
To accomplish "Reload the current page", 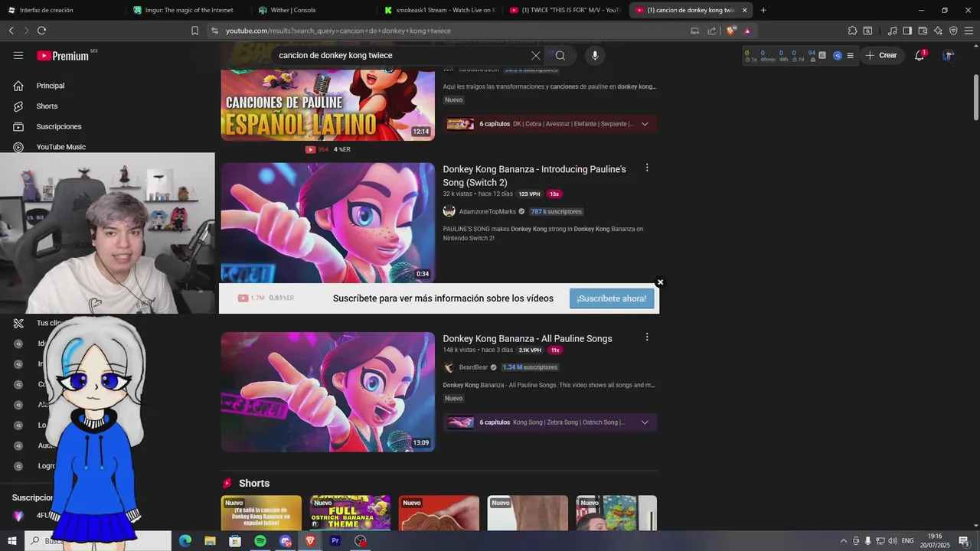I will pos(41,31).
